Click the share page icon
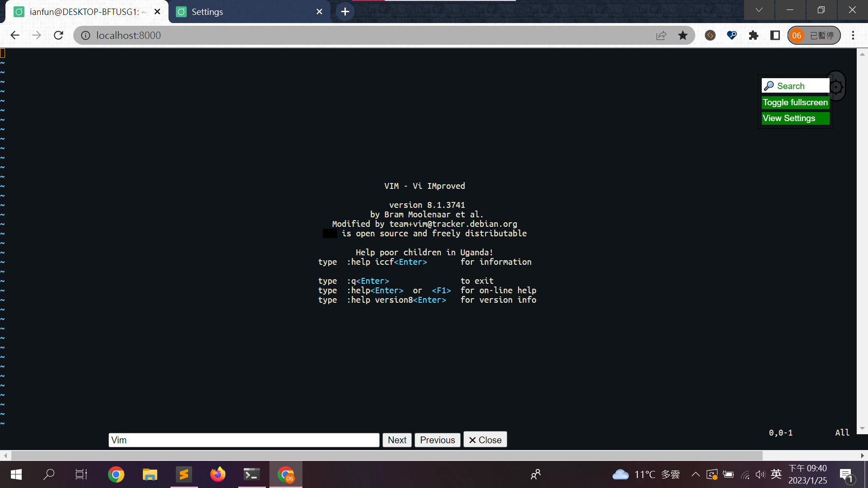868x488 pixels. pos(661,35)
